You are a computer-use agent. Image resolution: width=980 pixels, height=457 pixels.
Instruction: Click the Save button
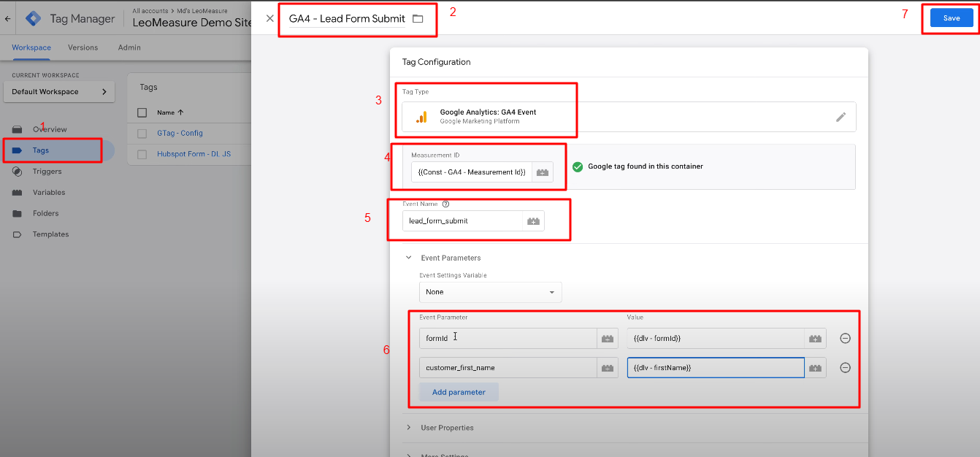pos(950,17)
